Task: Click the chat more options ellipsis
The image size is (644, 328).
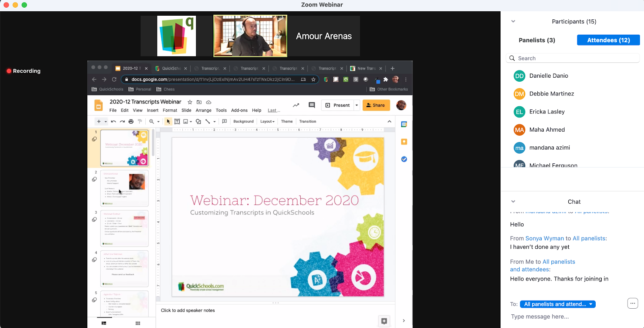Action: tap(633, 303)
